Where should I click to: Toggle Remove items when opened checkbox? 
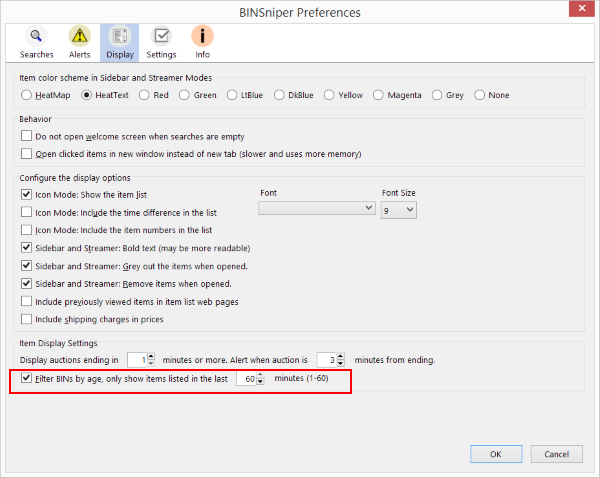[26, 284]
